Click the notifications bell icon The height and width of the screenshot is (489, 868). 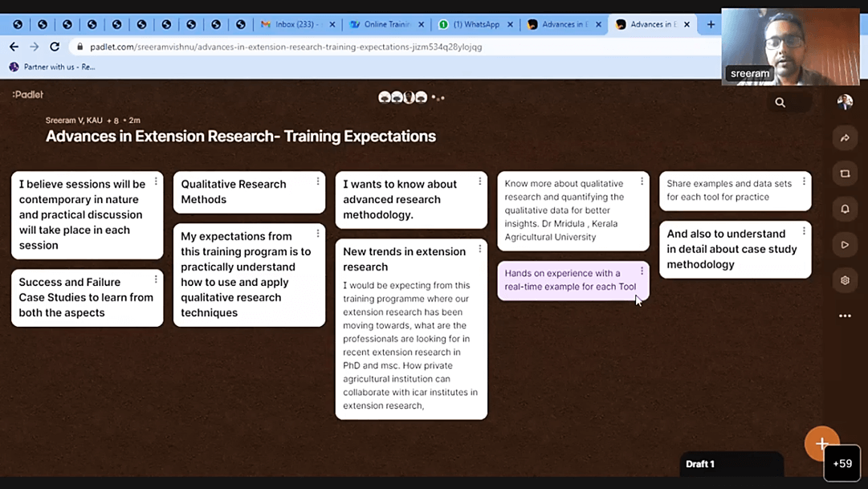[845, 209]
